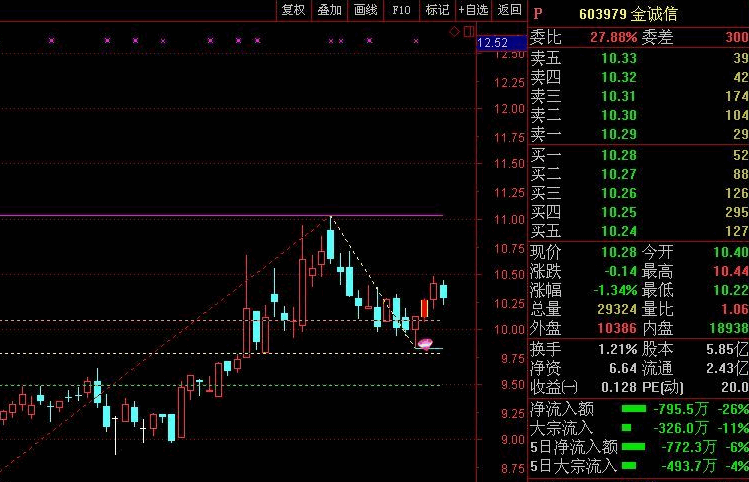The image size is (749, 482).
Task: Click the 现价 value 10.28
Action: (619, 252)
